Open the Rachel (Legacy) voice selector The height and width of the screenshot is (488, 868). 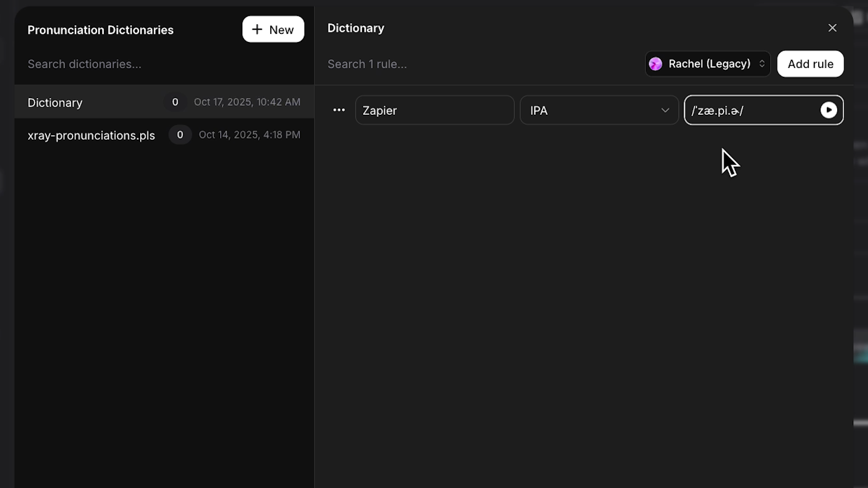coord(708,64)
